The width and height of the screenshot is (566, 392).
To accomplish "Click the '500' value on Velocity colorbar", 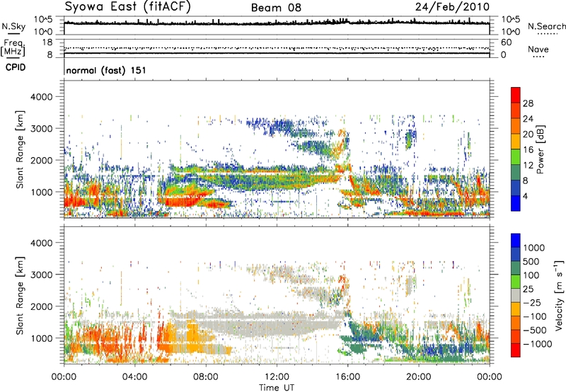I will click(533, 262).
